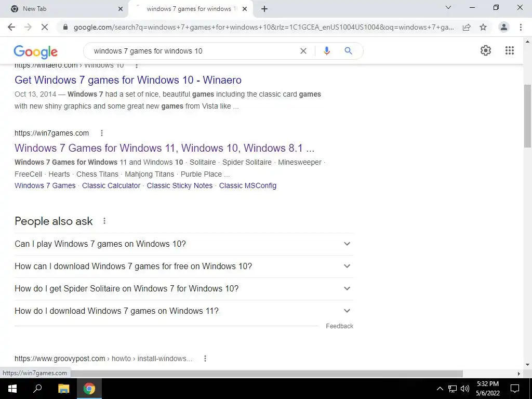Viewport: 532px width, 399px height.
Task: Open the Windows 7 Games sitelink
Action: [45, 185]
